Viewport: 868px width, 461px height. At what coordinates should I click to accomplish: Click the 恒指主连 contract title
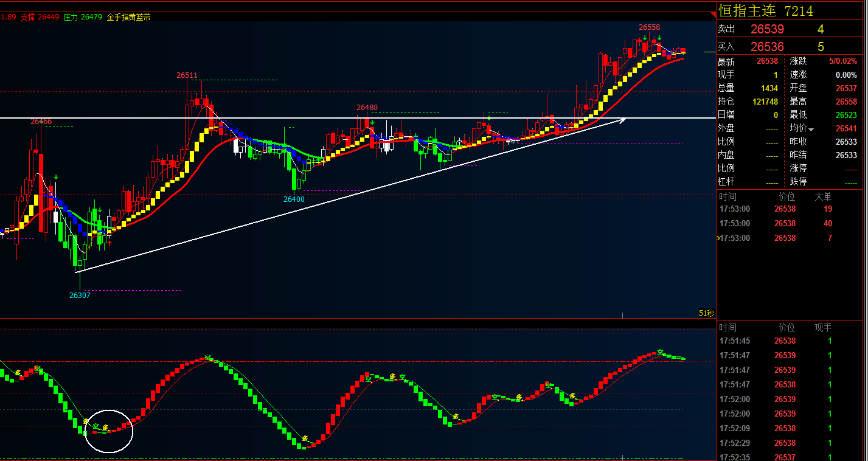click(x=748, y=11)
